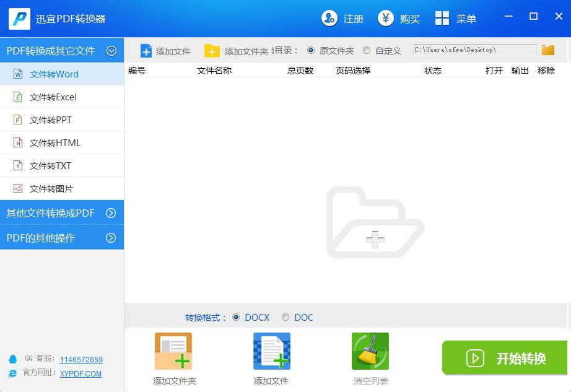The image size is (571, 392).
Task: Select 文件转Excel conversion option
Action: 62,97
